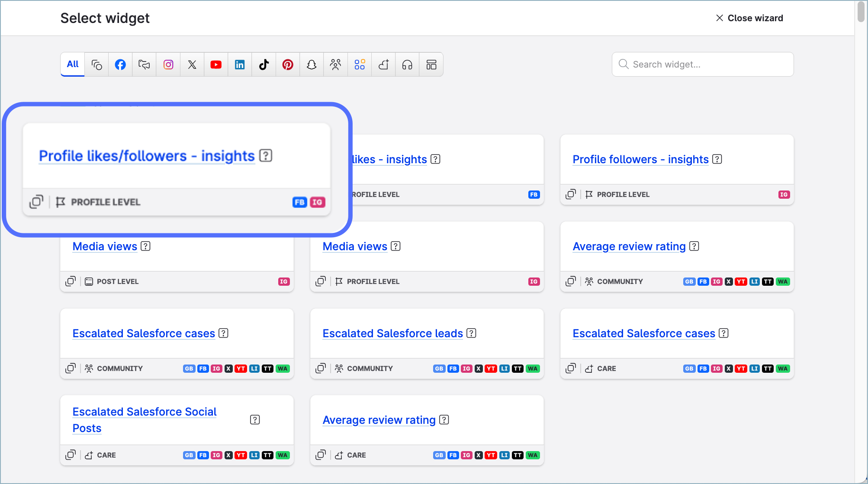Image resolution: width=868 pixels, height=484 pixels.
Task: Click the vertical scrollbar thumb
Action: 861,12
